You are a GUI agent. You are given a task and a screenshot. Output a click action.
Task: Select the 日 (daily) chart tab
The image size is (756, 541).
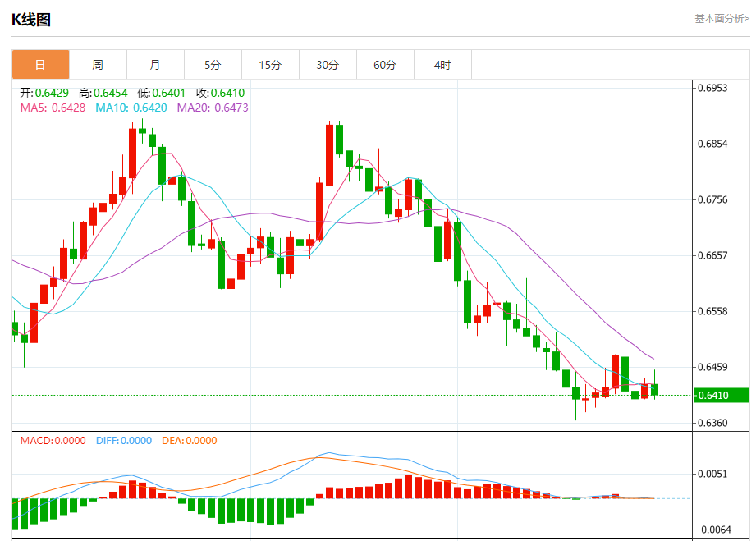click(x=40, y=65)
